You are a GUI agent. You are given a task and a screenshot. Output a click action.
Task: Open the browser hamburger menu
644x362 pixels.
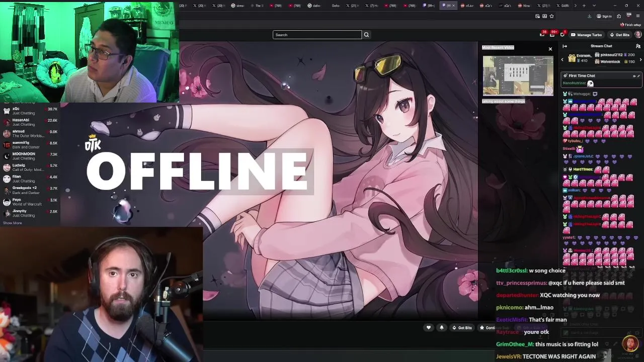(637, 16)
